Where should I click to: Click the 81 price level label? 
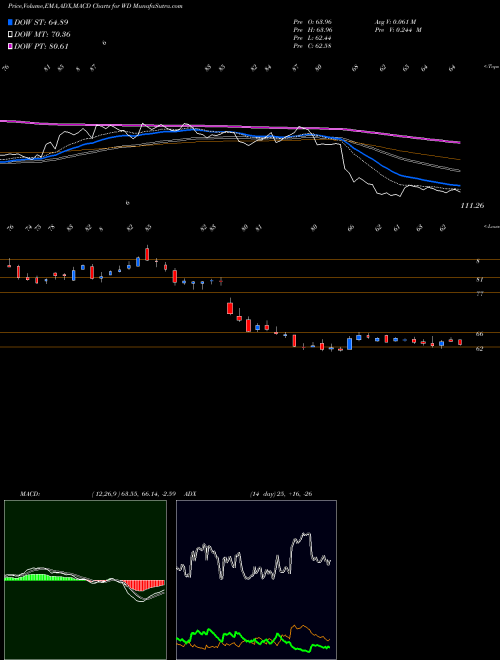(479, 279)
